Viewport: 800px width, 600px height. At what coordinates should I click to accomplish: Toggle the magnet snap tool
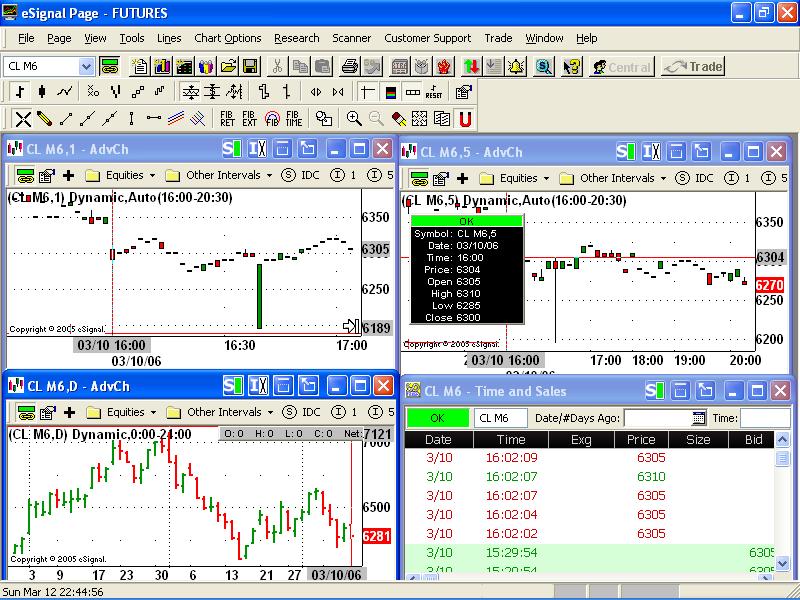click(x=465, y=119)
